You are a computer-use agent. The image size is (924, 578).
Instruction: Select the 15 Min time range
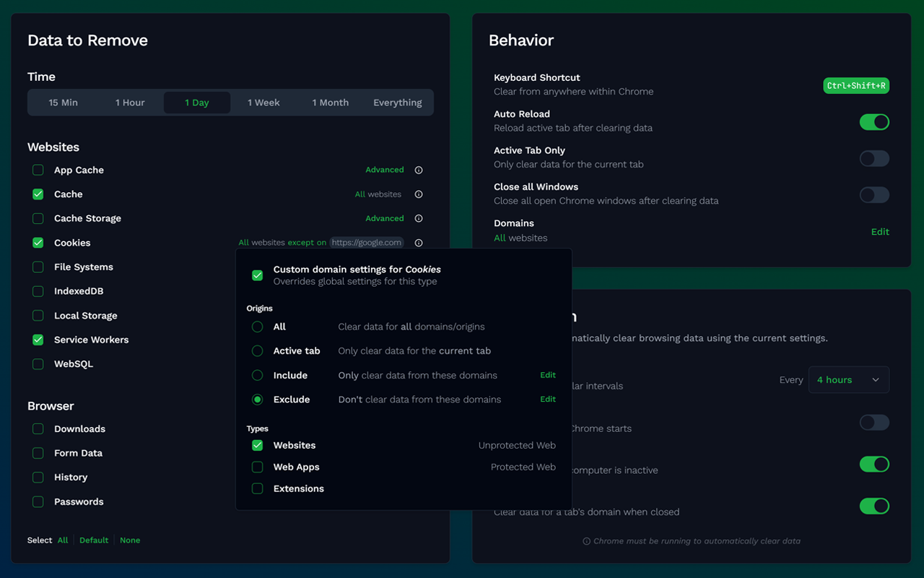tap(64, 103)
